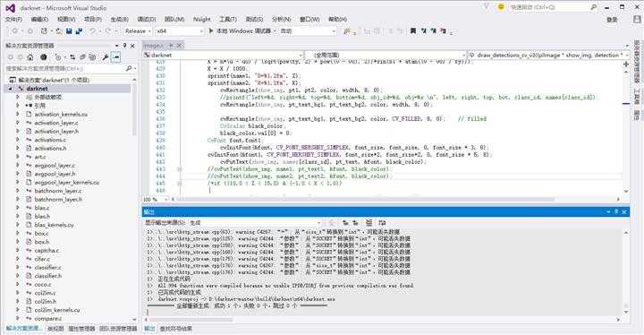Click the Home icon in Solution Explorer
Viewport: 644px width, 335px height.
[x=30, y=57]
